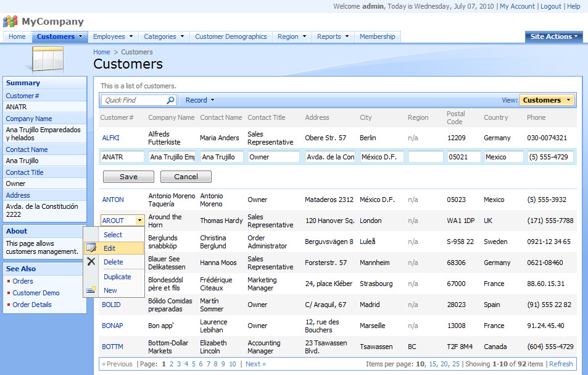
Task: Open the Reports menu
Action: (333, 36)
